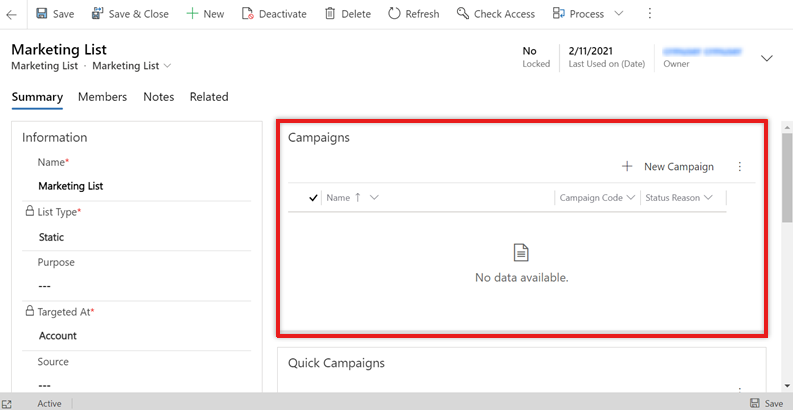Click the Save floppy disk icon in toolbar
This screenshot has width=793, height=410.
point(42,14)
